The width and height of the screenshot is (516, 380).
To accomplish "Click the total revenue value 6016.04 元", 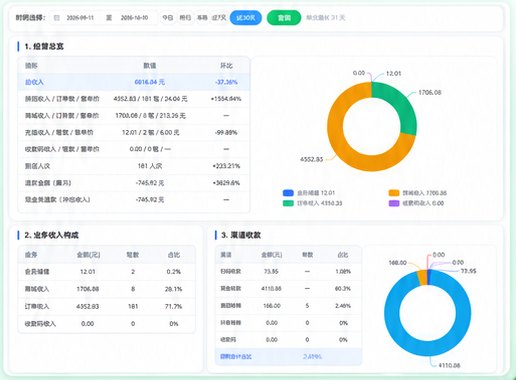I will [150, 82].
